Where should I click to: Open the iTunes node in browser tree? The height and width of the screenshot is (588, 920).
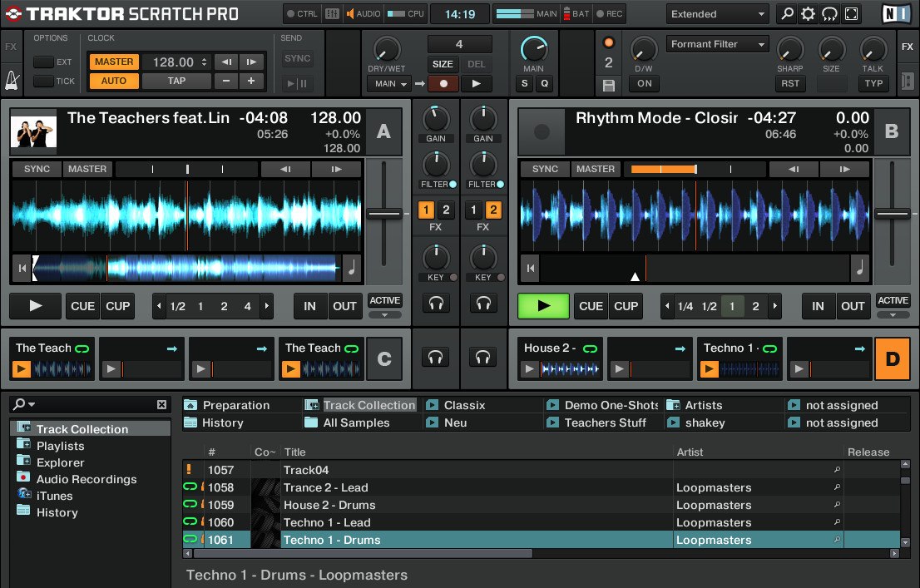tap(55, 496)
